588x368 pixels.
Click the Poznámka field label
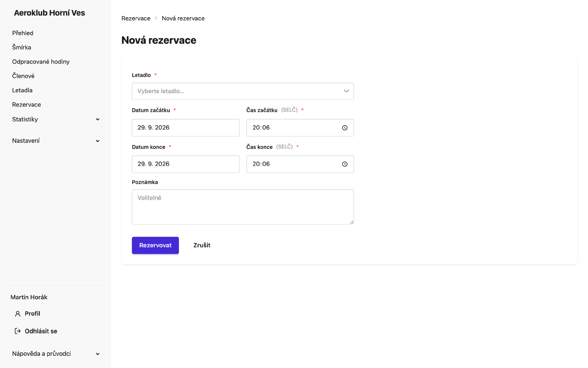pyautogui.click(x=145, y=183)
